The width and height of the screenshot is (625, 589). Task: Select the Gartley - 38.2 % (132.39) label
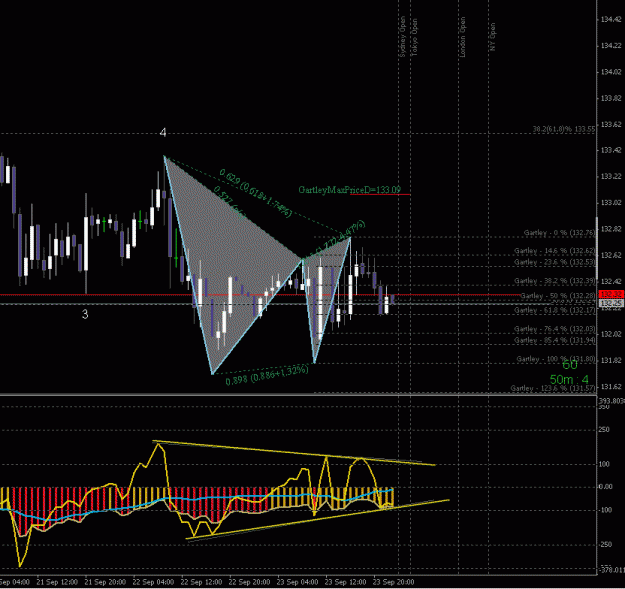click(x=555, y=281)
